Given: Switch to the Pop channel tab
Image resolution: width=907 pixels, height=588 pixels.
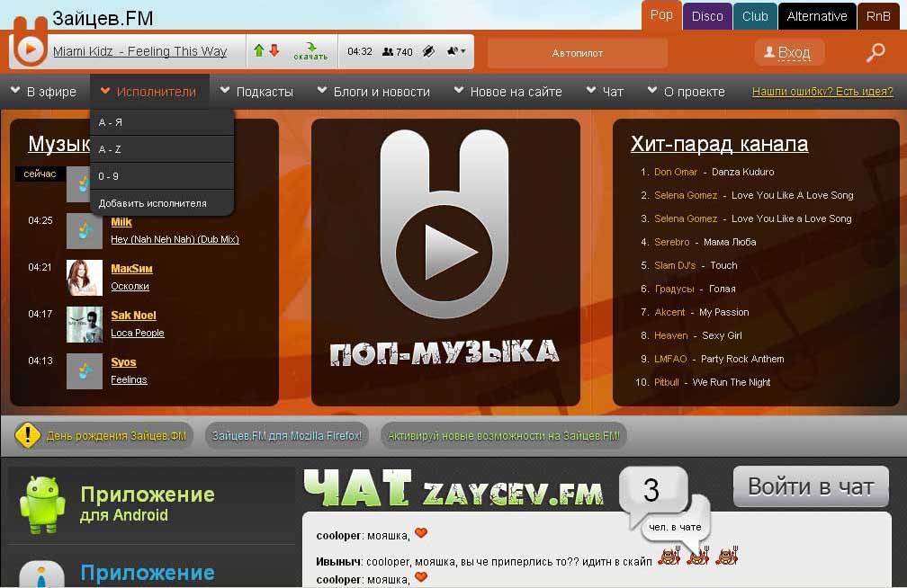Looking at the screenshot, I should 661,15.
